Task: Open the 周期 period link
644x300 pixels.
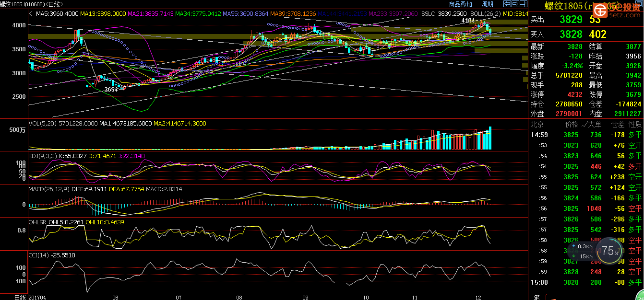Action: (487, 4)
